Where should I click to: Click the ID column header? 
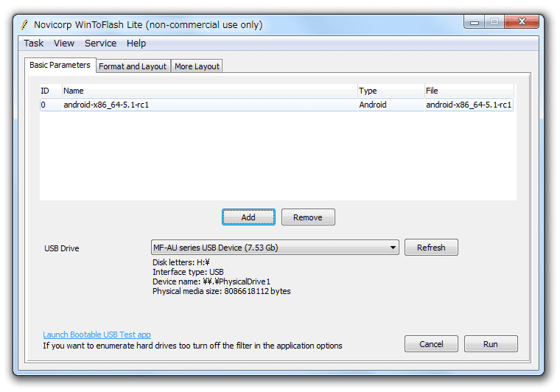click(x=50, y=91)
